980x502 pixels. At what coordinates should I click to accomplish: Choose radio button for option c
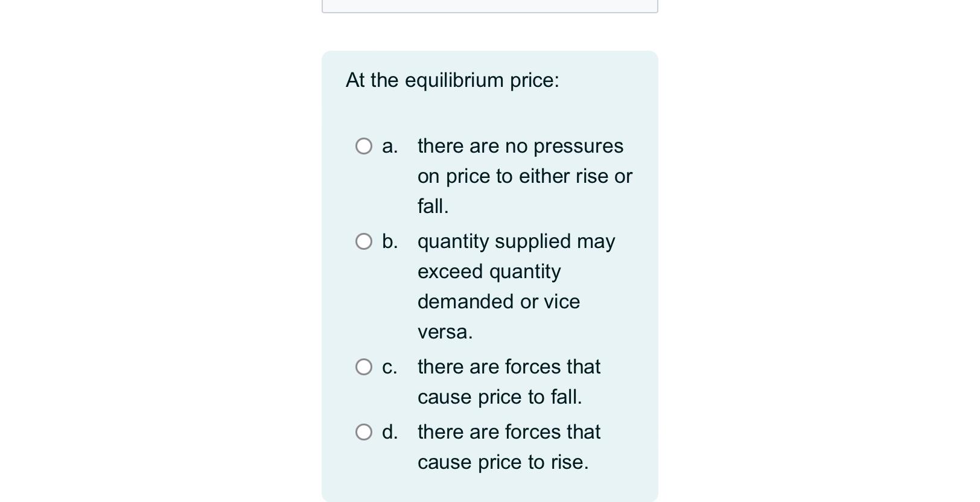coord(364,367)
